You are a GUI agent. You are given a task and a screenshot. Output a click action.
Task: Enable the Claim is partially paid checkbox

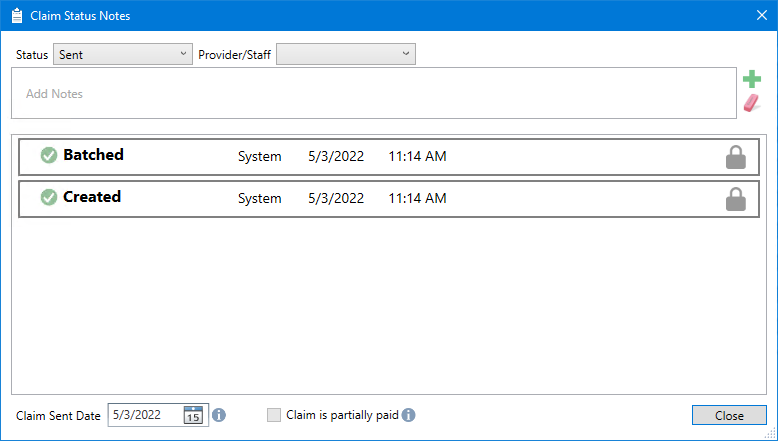click(274, 415)
